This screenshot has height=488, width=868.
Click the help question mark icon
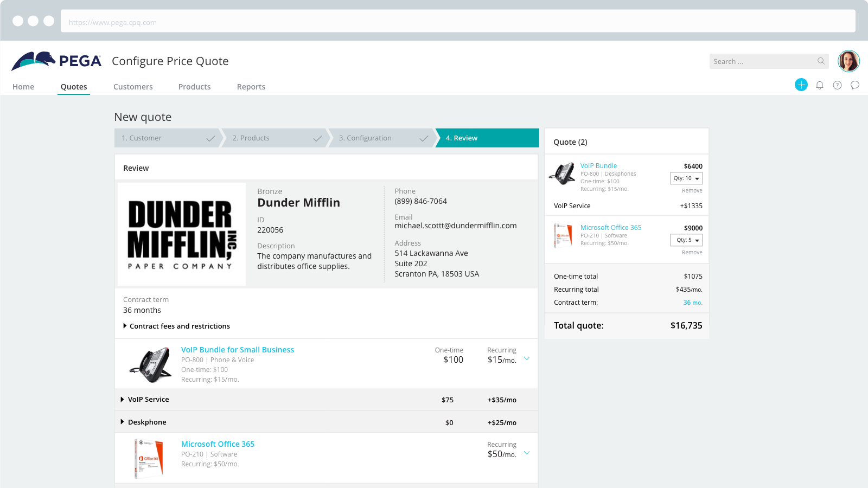[837, 85]
